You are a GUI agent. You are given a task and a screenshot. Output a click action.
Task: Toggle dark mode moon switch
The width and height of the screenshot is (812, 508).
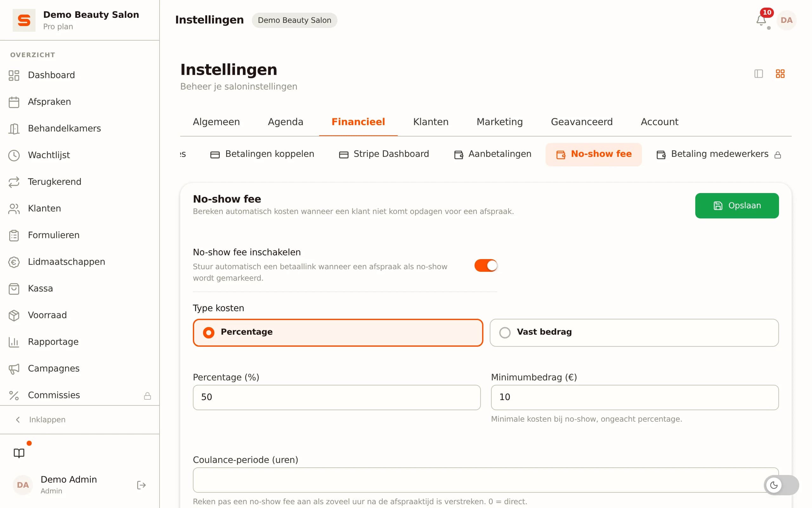click(x=781, y=485)
